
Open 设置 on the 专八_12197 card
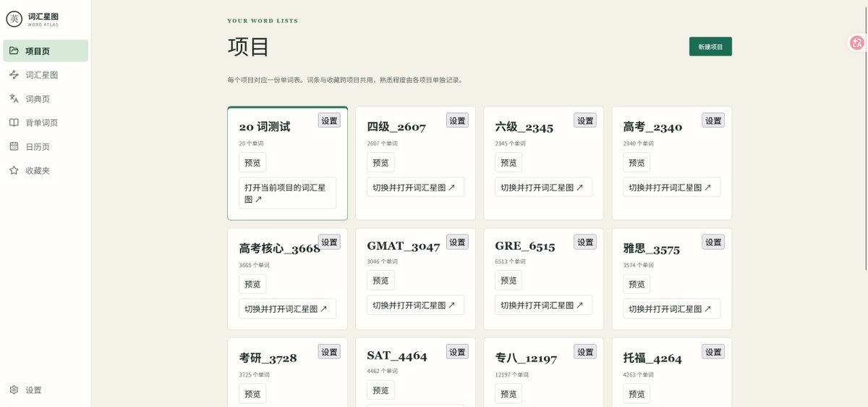pyautogui.click(x=585, y=351)
